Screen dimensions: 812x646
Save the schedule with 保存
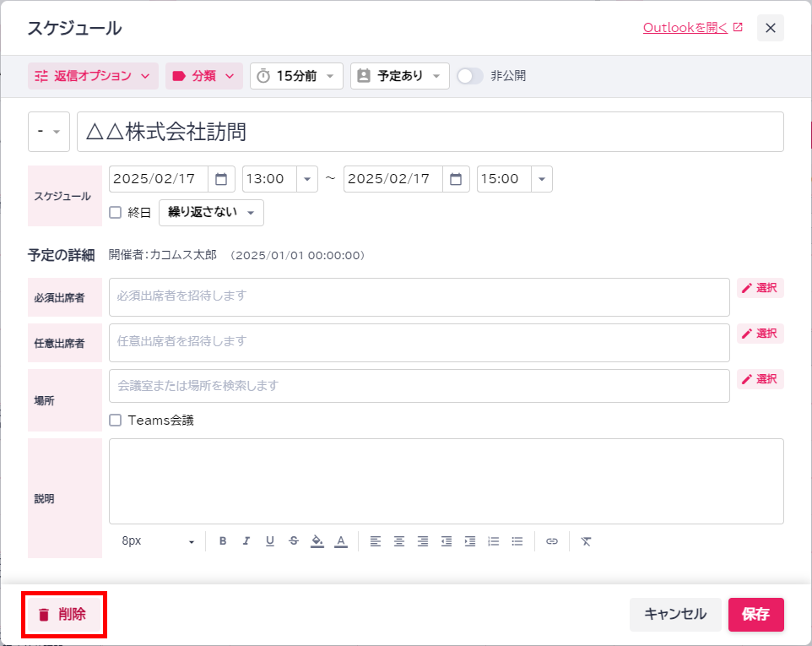click(x=756, y=615)
